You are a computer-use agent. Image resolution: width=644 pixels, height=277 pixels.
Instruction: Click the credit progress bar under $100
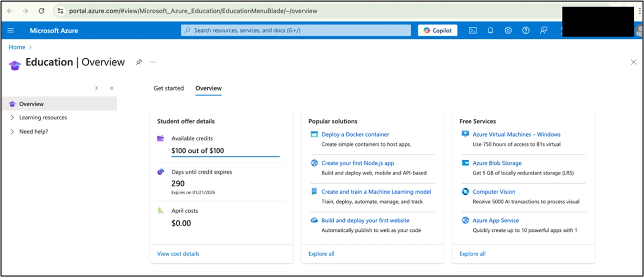(x=226, y=157)
